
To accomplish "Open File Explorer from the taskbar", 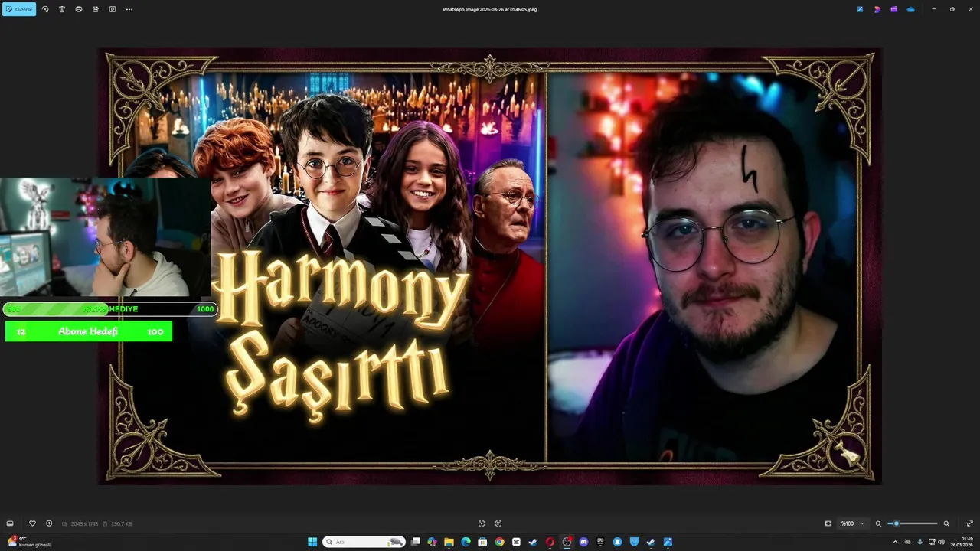I will click(449, 542).
